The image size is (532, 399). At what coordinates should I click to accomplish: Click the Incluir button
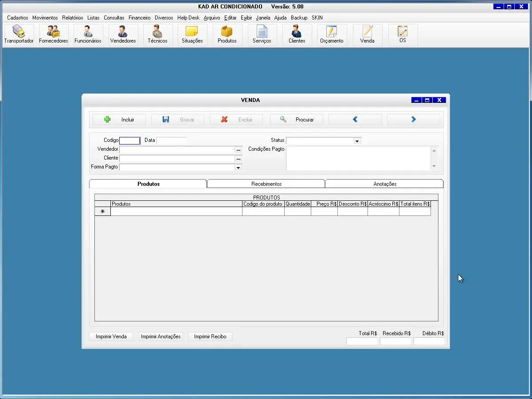point(119,120)
